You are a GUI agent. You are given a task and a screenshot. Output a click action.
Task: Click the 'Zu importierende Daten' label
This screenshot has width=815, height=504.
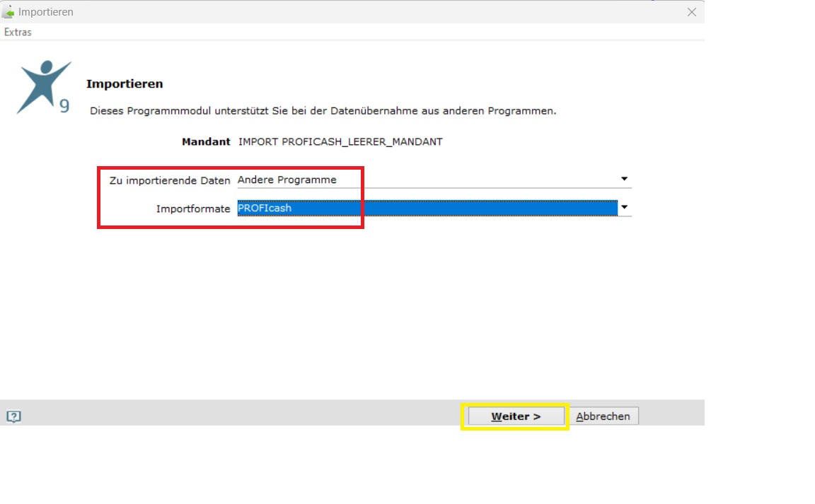pyautogui.click(x=170, y=180)
